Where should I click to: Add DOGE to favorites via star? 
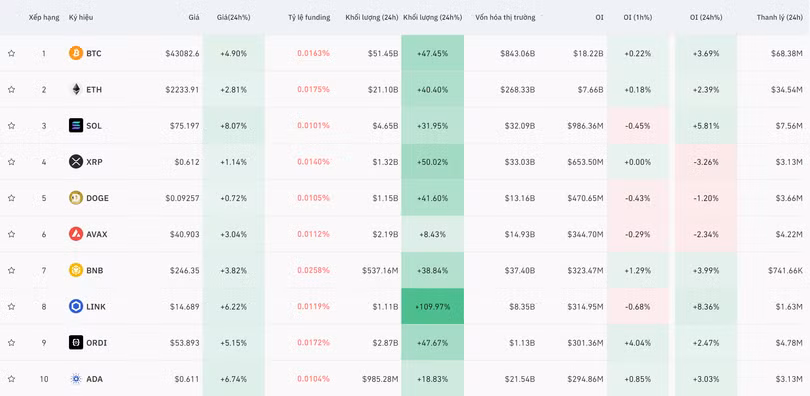(11, 198)
